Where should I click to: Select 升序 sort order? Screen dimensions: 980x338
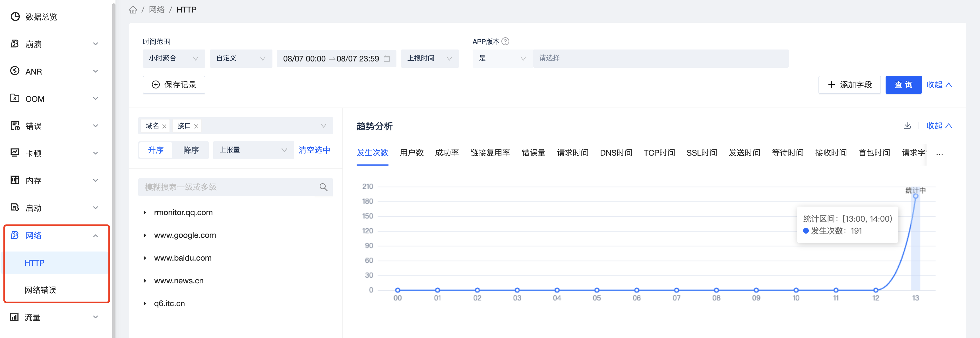pos(156,150)
